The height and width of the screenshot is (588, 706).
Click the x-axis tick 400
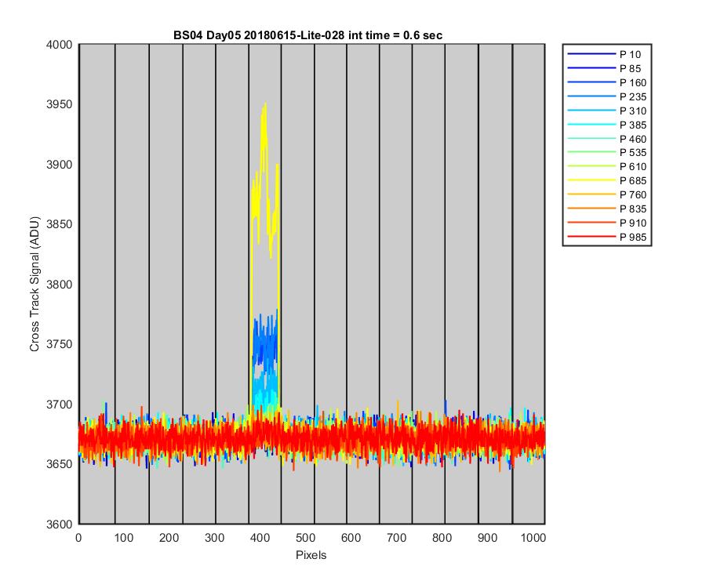(260, 538)
